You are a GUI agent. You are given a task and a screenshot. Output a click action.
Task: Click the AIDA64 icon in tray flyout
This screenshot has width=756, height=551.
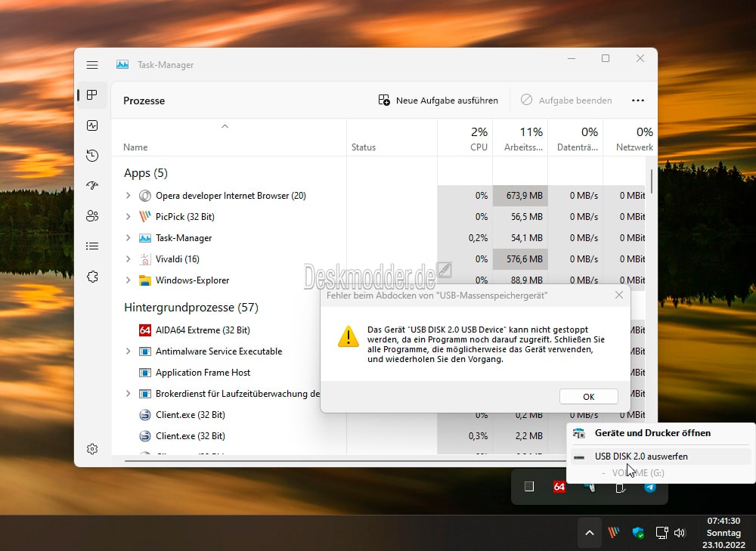(x=559, y=487)
